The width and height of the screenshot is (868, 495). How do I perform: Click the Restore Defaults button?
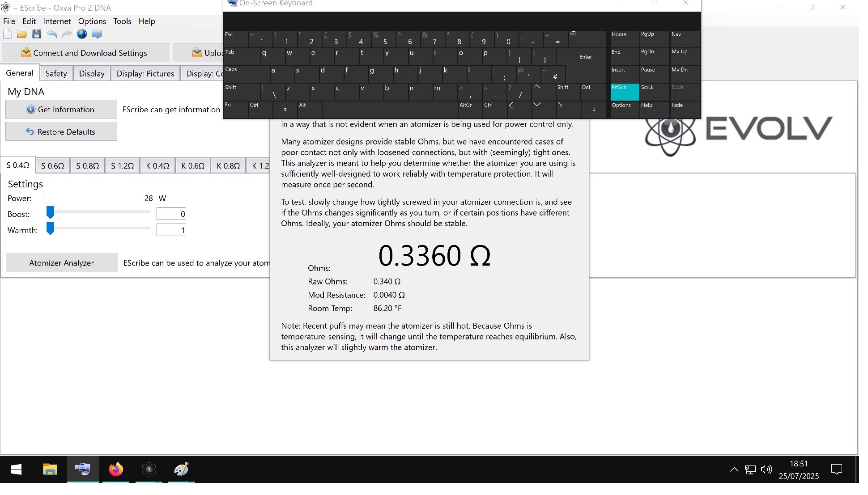(x=61, y=131)
